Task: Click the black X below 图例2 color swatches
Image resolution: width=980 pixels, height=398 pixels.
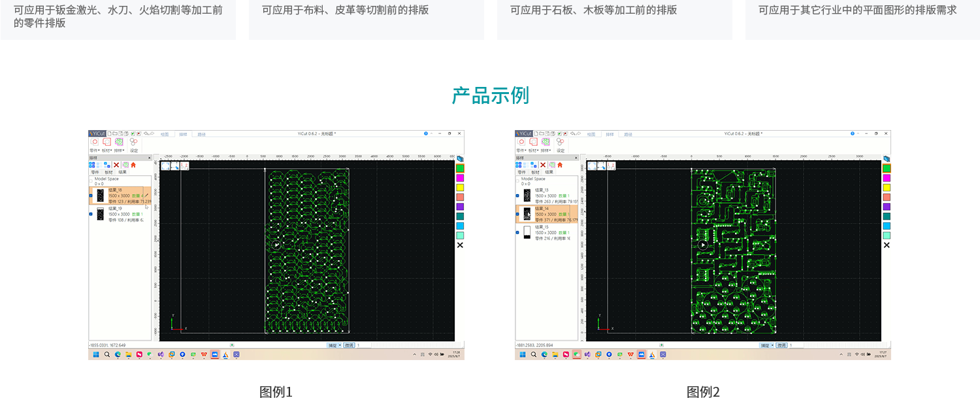Action: tap(887, 245)
